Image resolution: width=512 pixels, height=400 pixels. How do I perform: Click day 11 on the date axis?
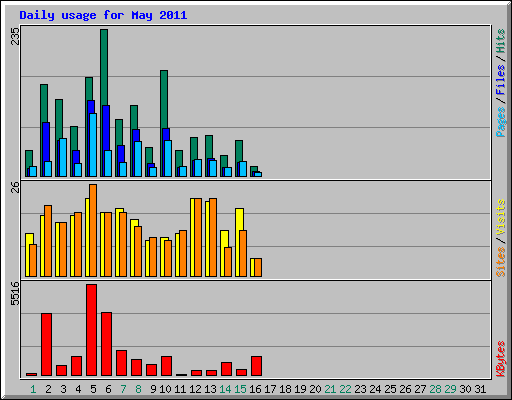pyautogui.click(x=180, y=389)
